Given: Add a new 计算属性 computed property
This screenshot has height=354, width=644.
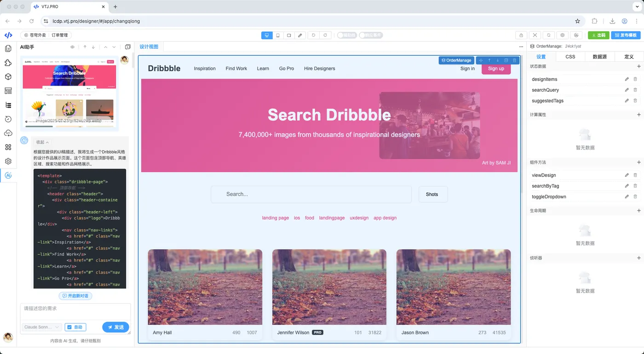Looking at the screenshot, I should click(x=638, y=115).
